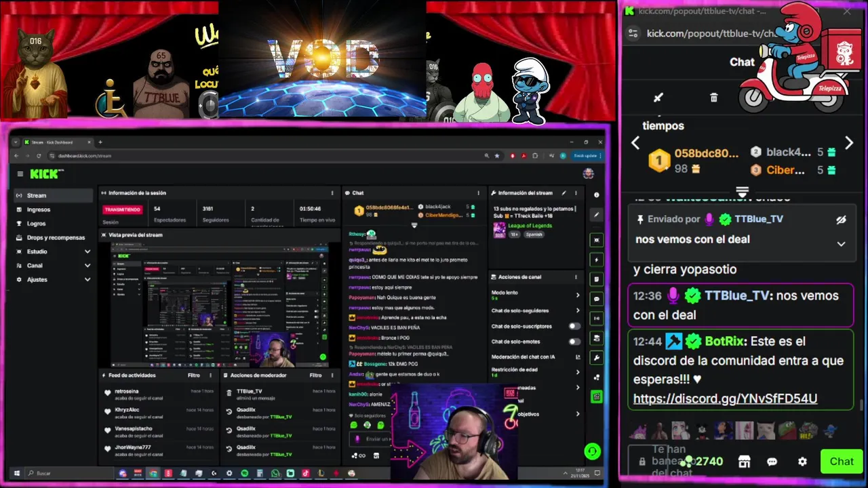Viewport: 868px width, 488px height.
Task: Click the lightning bolt toolbar icon
Action: click(x=597, y=260)
